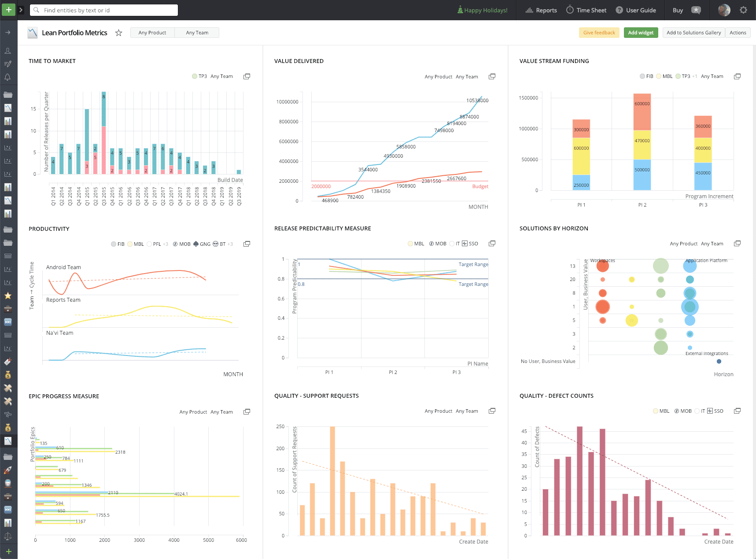Click the entity search field
This screenshot has height=559, width=756.
[103, 10]
